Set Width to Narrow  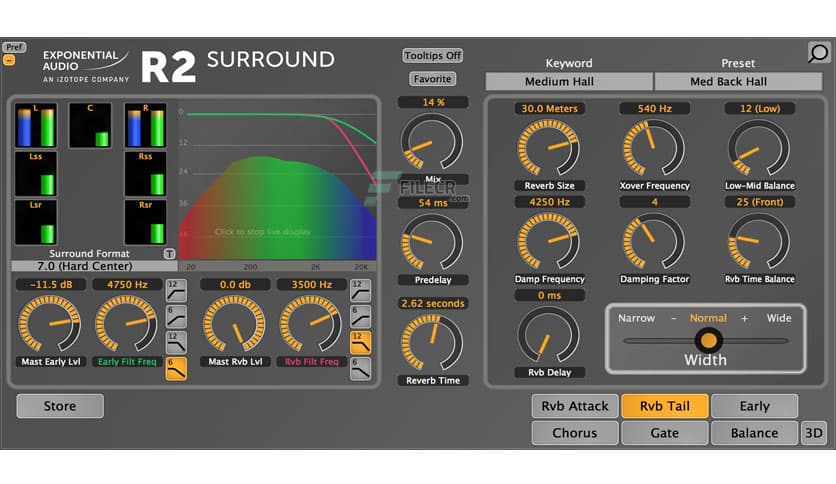(636, 318)
